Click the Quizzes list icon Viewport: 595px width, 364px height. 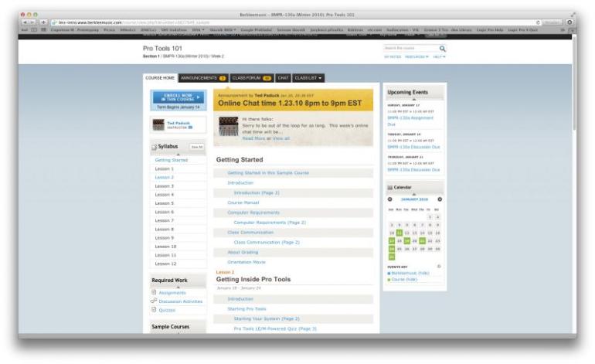click(x=154, y=310)
